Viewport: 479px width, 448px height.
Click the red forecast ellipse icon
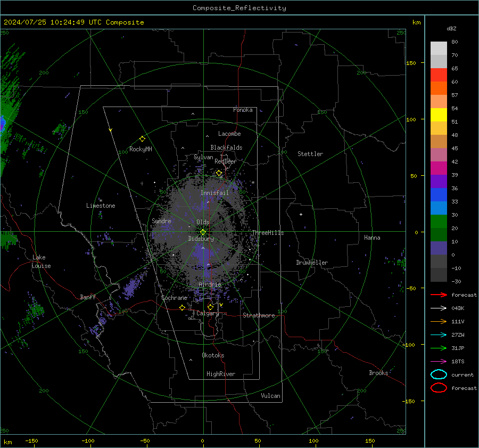coord(439,388)
